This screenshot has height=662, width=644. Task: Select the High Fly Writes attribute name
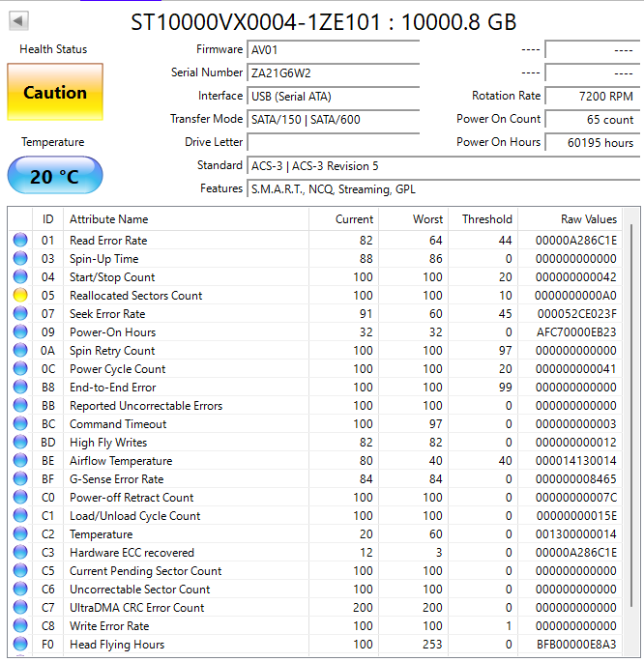click(108, 443)
